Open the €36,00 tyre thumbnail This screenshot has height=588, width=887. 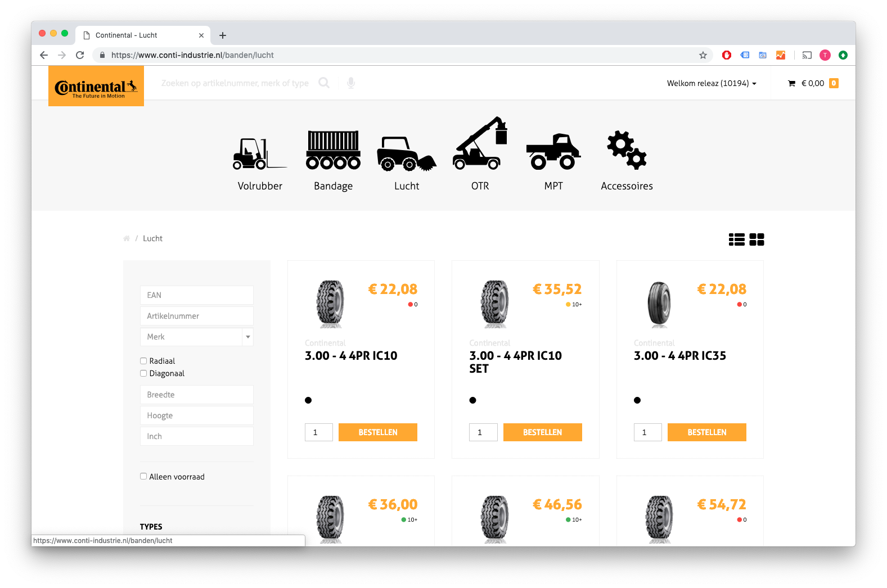coord(330,519)
